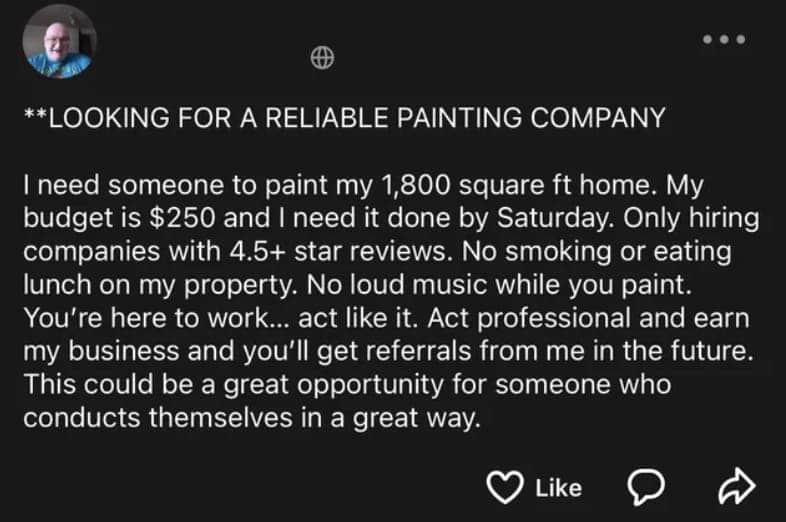Open comments with the speech bubble icon

(649, 486)
